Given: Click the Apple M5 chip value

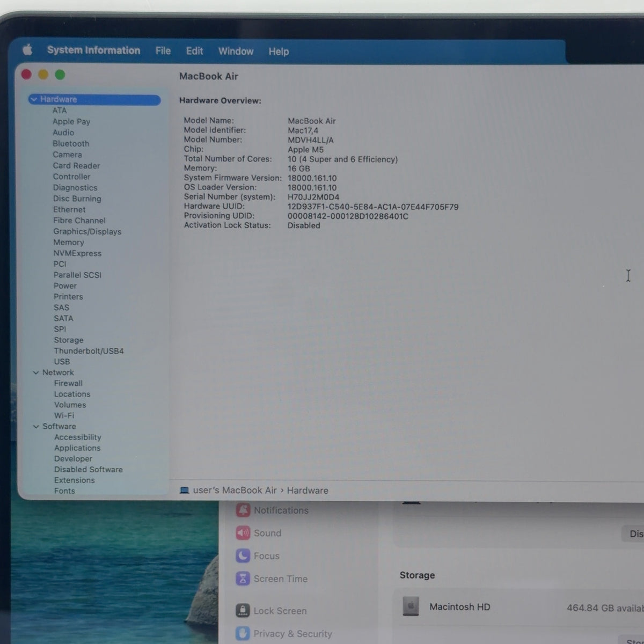Looking at the screenshot, I should click(x=305, y=150).
